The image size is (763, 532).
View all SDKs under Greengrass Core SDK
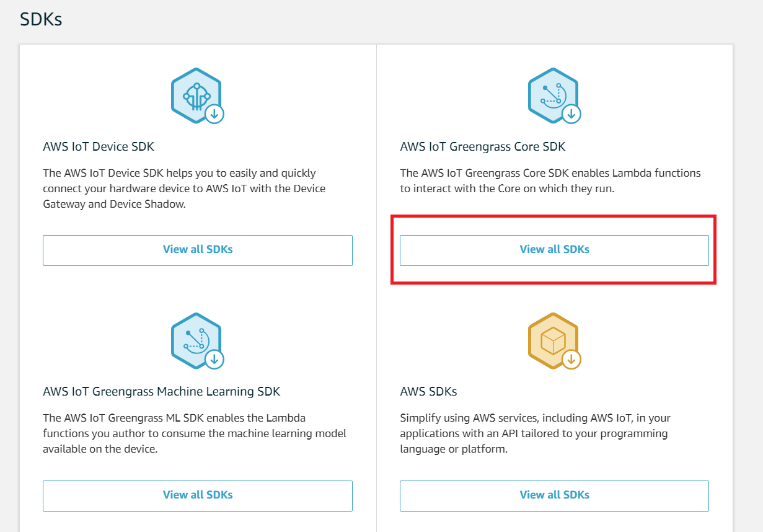pyautogui.click(x=554, y=250)
